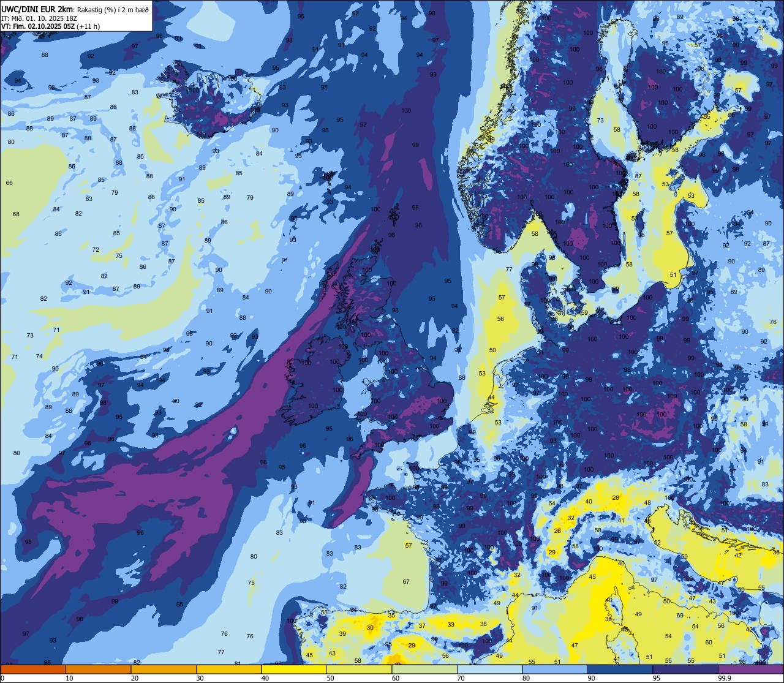Click the legend tick label 30

200,678
